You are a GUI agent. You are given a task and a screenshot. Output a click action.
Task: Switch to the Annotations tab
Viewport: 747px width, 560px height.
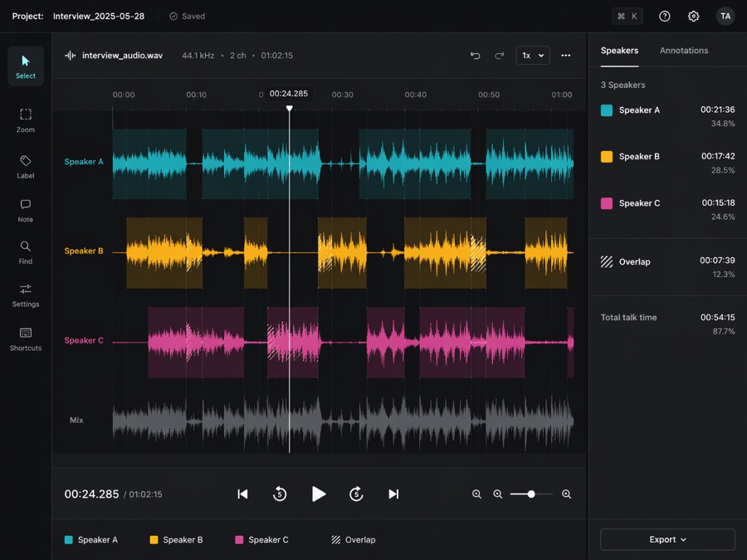[x=684, y=51]
